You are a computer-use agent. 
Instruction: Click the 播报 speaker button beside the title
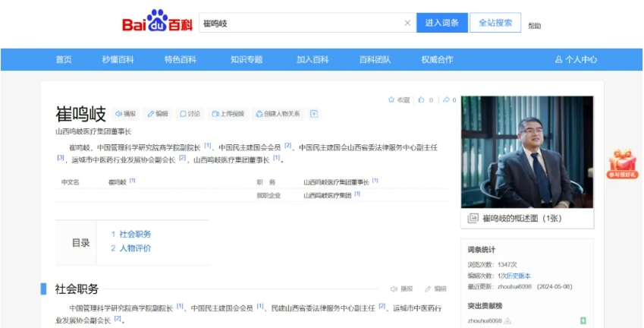click(x=125, y=114)
